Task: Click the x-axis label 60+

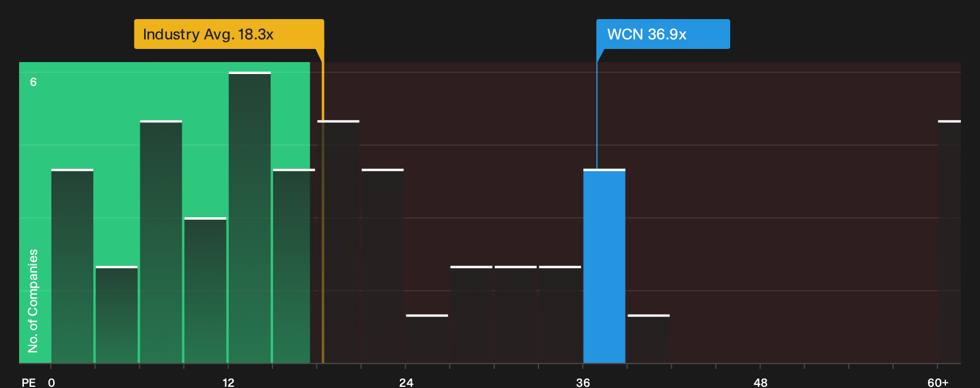Action: click(938, 382)
